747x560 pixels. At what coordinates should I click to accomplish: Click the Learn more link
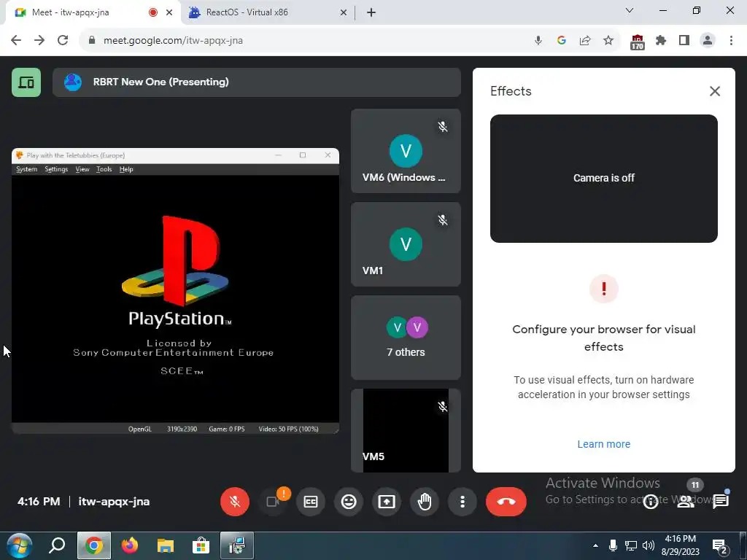pyautogui.click(x=603, y=444)
